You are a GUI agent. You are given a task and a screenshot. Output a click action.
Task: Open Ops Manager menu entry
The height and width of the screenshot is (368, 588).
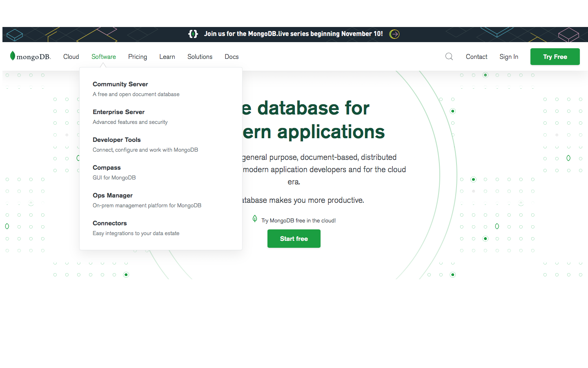113,195
